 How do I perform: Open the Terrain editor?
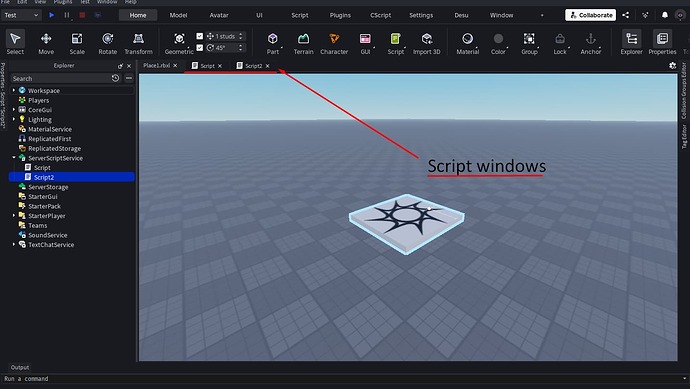click(303, 43)
